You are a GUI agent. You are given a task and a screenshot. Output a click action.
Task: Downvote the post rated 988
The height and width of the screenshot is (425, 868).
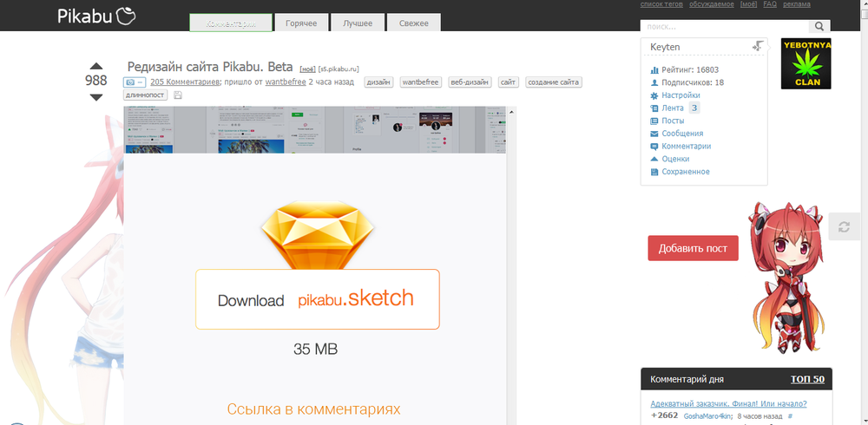(x=96, y=97)
